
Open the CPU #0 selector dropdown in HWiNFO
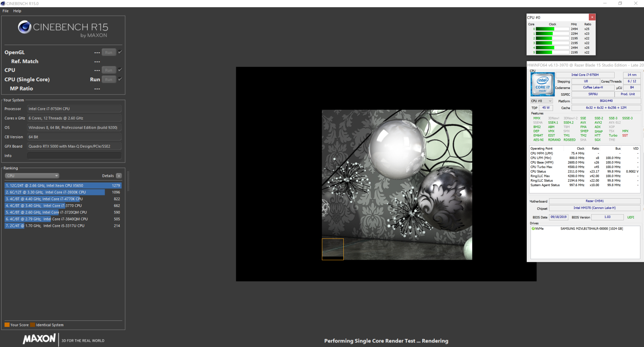tap(541, 101)
